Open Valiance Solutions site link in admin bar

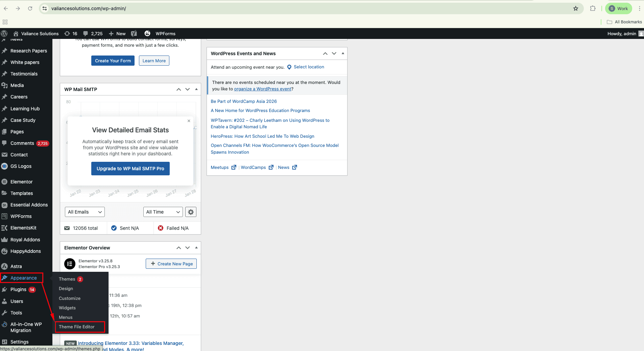point(36,34)
